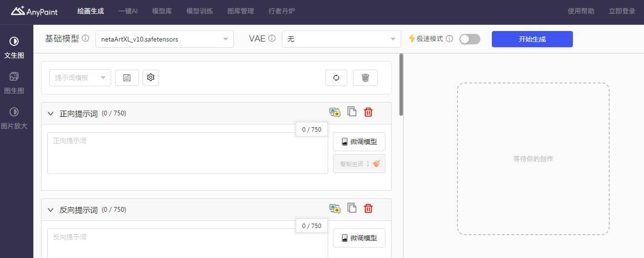This screenshot has width=644, height=258.
Task: Switch to the 模型库 tab
Action: tap(162, 11)
